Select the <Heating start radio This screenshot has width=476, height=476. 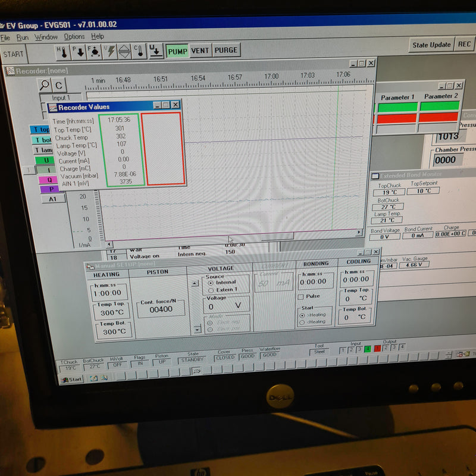(302, 322)
